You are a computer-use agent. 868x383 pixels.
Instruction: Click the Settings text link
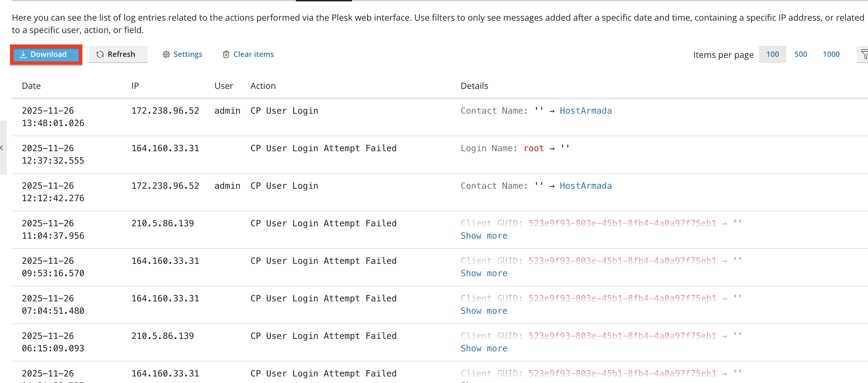(x=188, y=54)
